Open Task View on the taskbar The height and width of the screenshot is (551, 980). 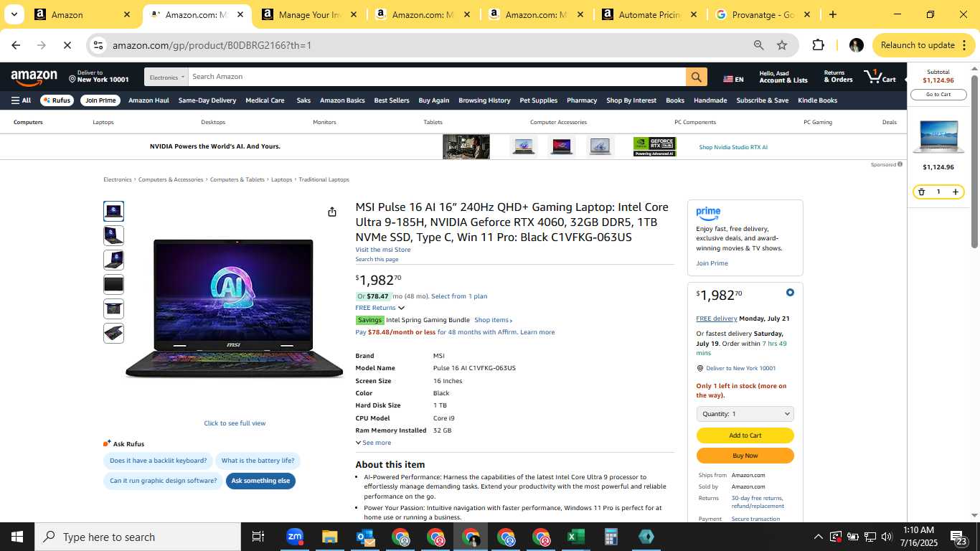coord(258,537)
